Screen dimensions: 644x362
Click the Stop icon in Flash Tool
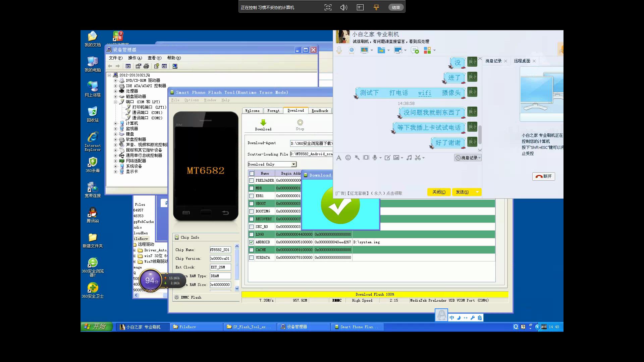coord(300,122)
